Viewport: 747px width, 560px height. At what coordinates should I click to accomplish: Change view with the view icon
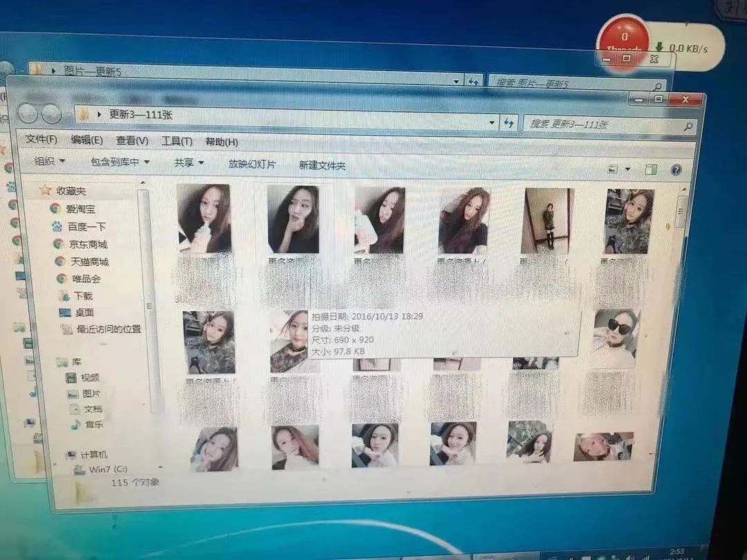click(x=613, y=169)
